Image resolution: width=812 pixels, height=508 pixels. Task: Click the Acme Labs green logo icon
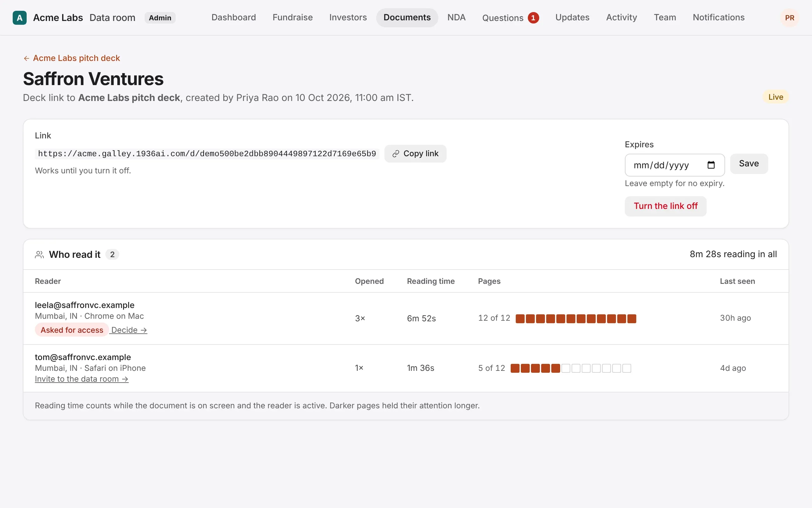pyautogui.click(x=19, y=18)
